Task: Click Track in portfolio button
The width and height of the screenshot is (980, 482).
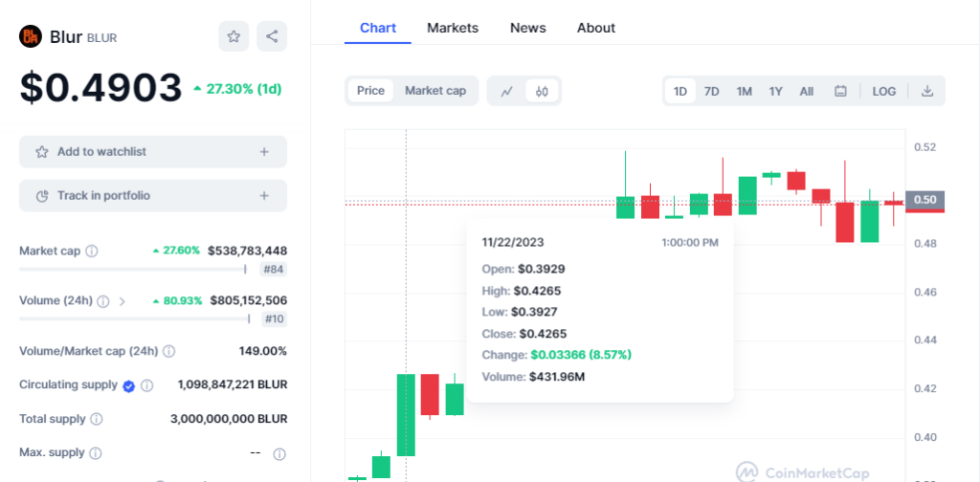Action: 153,195
